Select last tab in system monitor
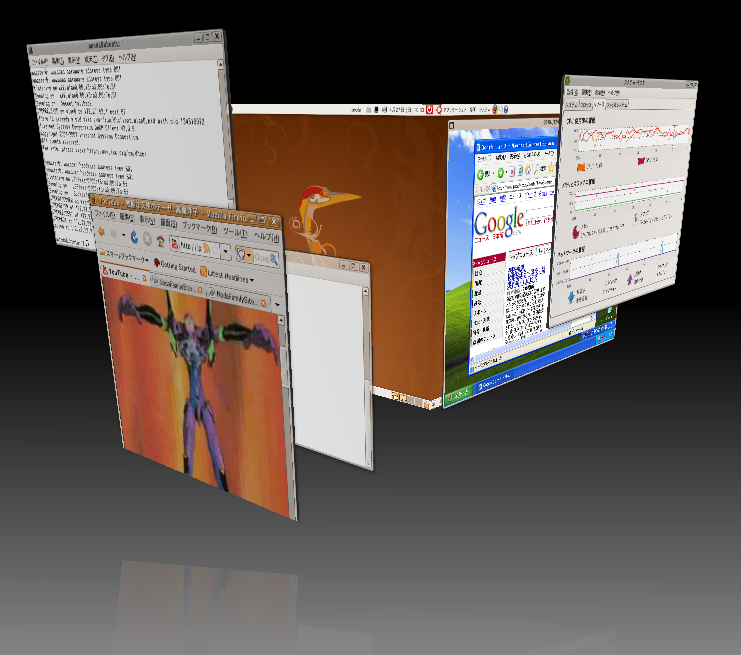 617,103
